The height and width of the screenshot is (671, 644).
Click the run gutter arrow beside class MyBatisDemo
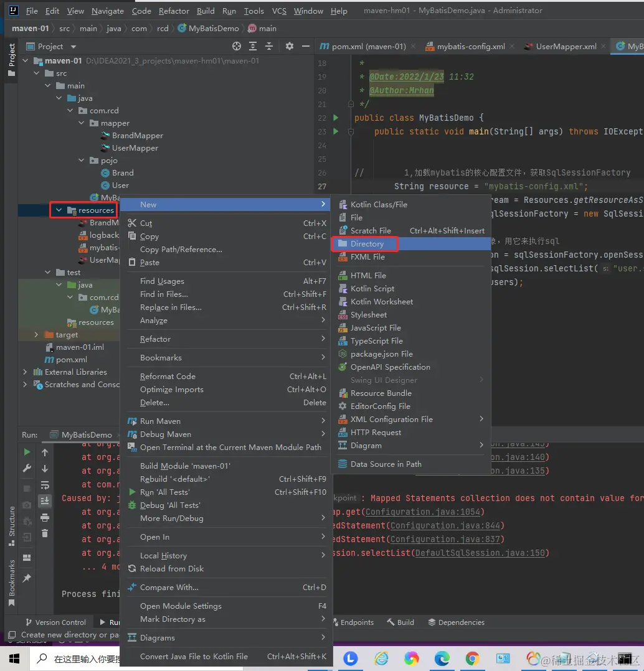coord(336,118)
